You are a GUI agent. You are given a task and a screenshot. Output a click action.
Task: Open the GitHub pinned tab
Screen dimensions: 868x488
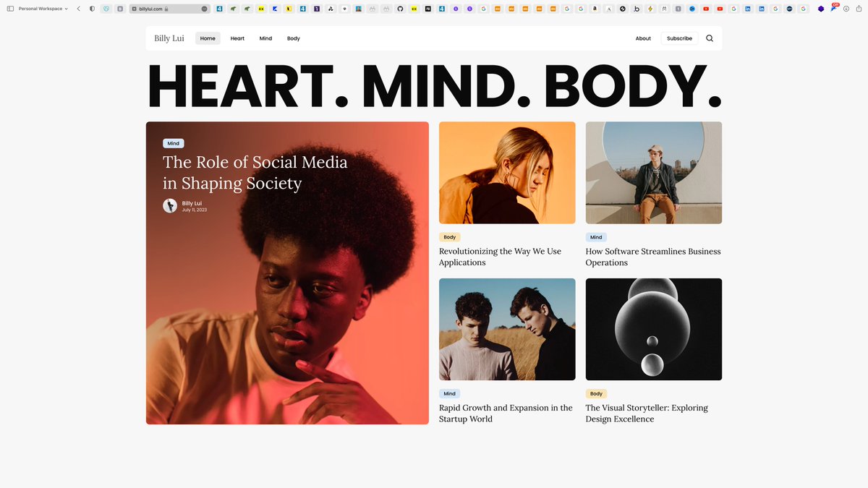(400, 9)
